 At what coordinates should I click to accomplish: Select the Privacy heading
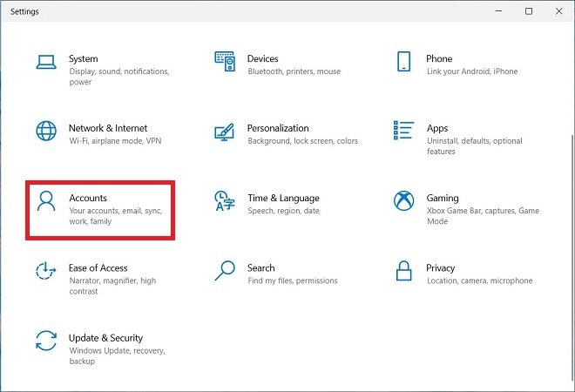coord(440,268)
